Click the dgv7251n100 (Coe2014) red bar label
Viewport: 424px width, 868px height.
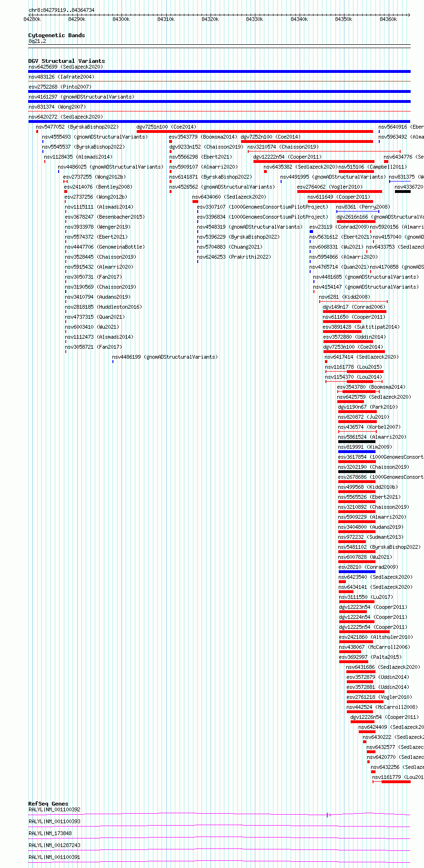(166, 127)
